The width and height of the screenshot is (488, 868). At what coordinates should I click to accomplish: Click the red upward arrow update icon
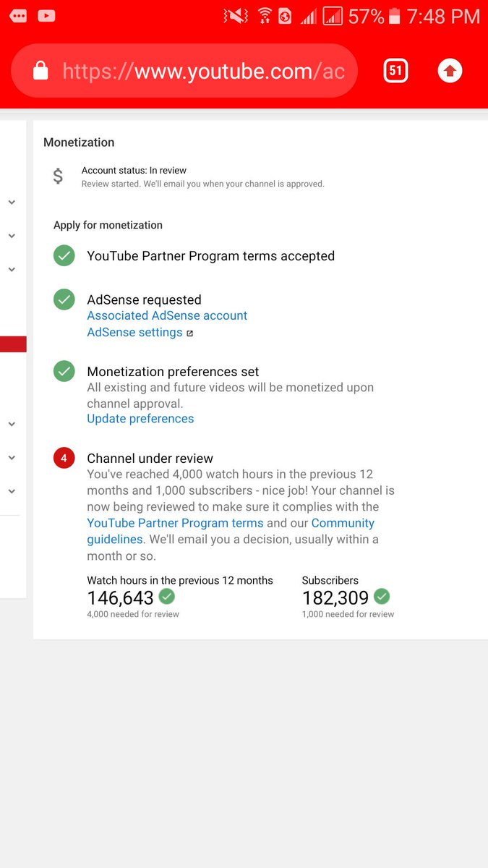pos(450,70)
